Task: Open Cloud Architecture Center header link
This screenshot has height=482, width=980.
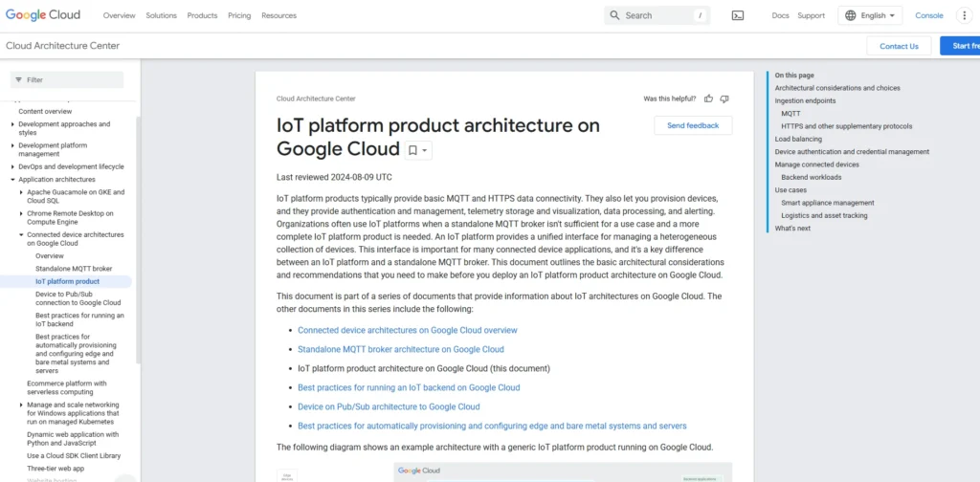Action: pos(62,46)
